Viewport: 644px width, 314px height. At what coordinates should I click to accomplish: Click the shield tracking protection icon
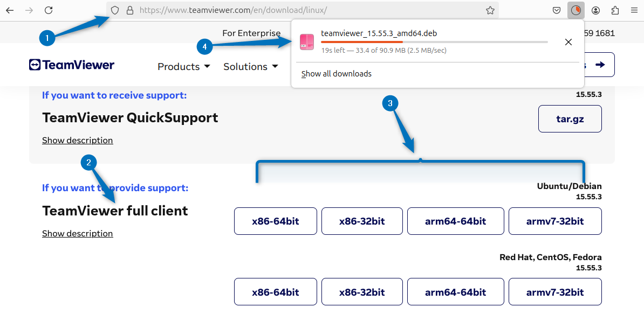pos(114,10)
